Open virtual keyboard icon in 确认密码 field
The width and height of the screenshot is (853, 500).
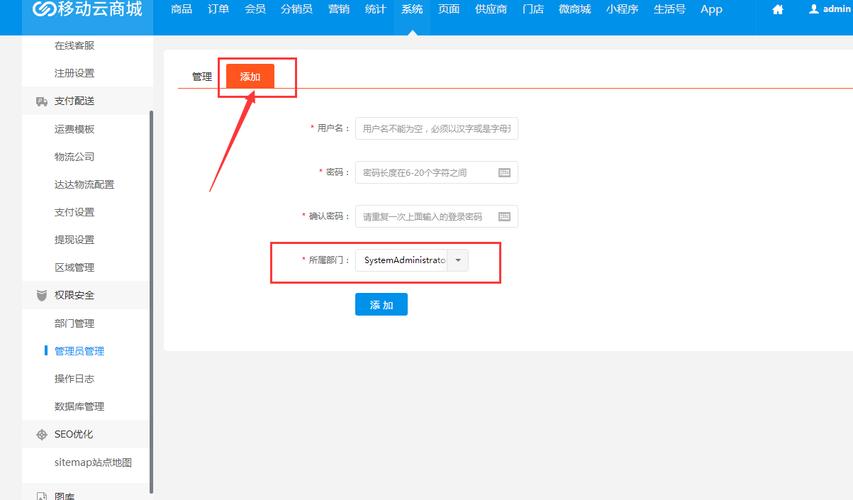point(504,217)
